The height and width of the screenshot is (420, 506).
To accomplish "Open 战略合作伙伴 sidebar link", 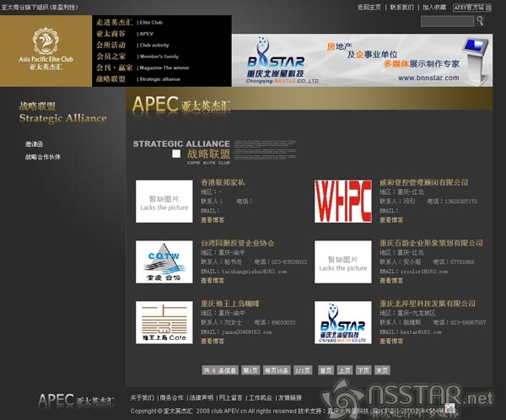I will click(42, 157).
